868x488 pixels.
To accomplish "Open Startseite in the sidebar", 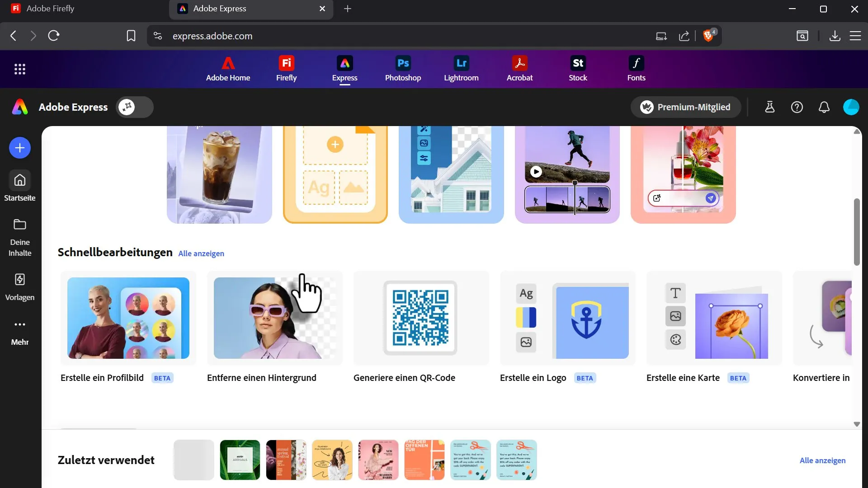I will [20, 186].
